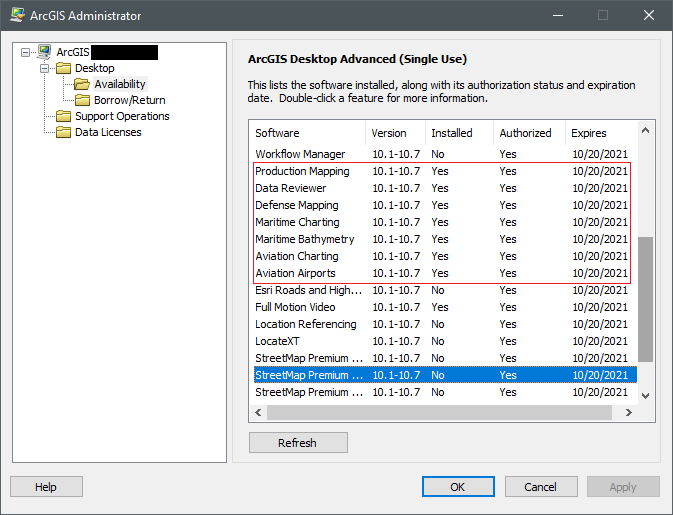Select the Full Motion Video row
This screenshot has width=673, height=515.
443,307
